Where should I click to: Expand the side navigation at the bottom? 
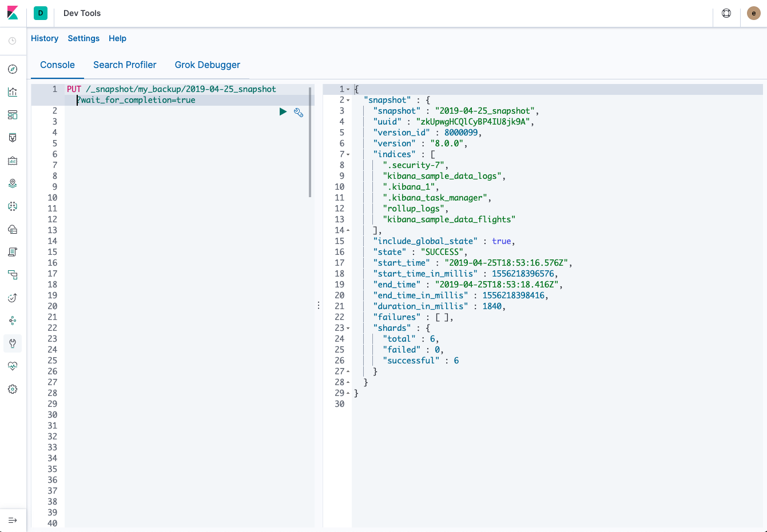pos(13,521)
